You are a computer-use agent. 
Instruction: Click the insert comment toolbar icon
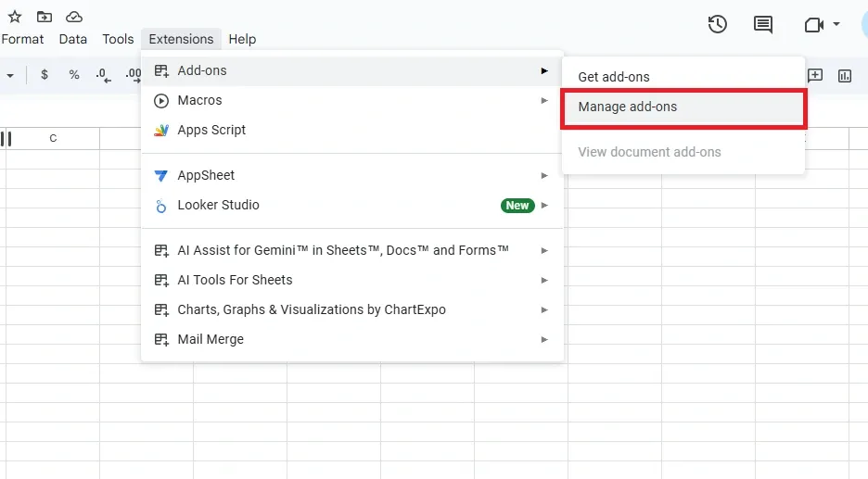(815, 75)
